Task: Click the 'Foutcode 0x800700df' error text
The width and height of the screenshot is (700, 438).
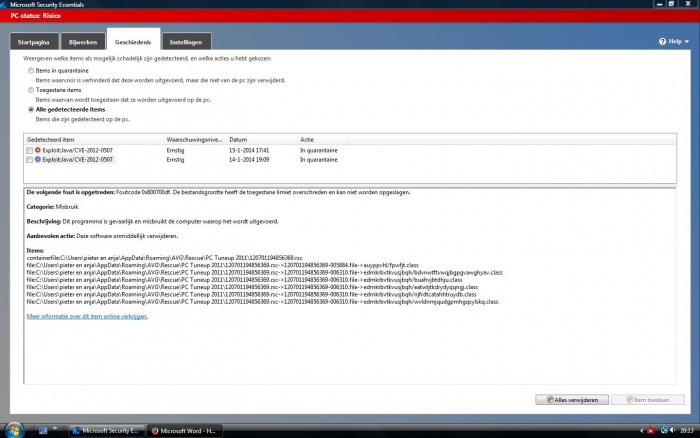Action: click(143, 192)
